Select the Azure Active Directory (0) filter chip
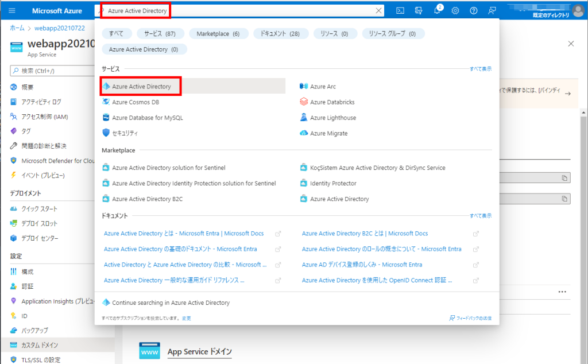The image size is (588, 364). coord(144,49)
